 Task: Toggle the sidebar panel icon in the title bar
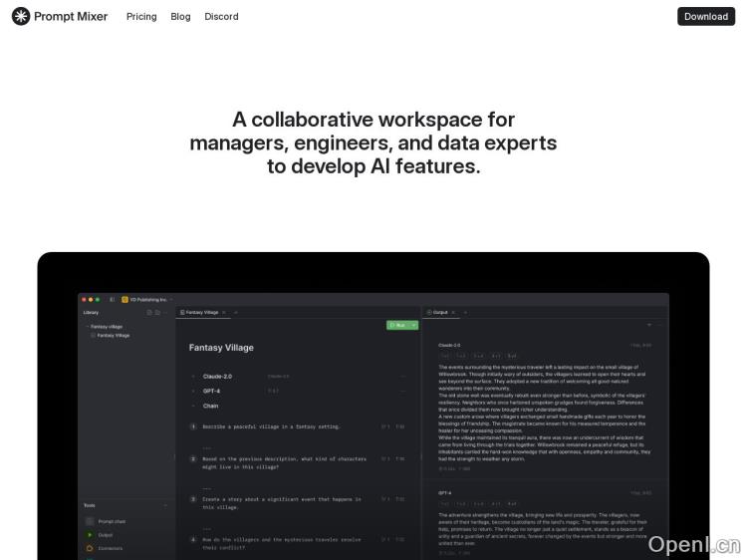pos(112,299)
